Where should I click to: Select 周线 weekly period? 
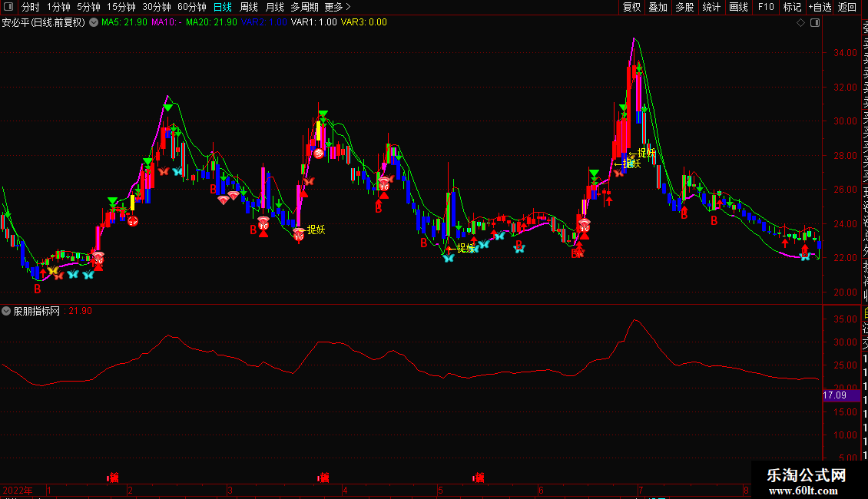click(x=249, y=7)
